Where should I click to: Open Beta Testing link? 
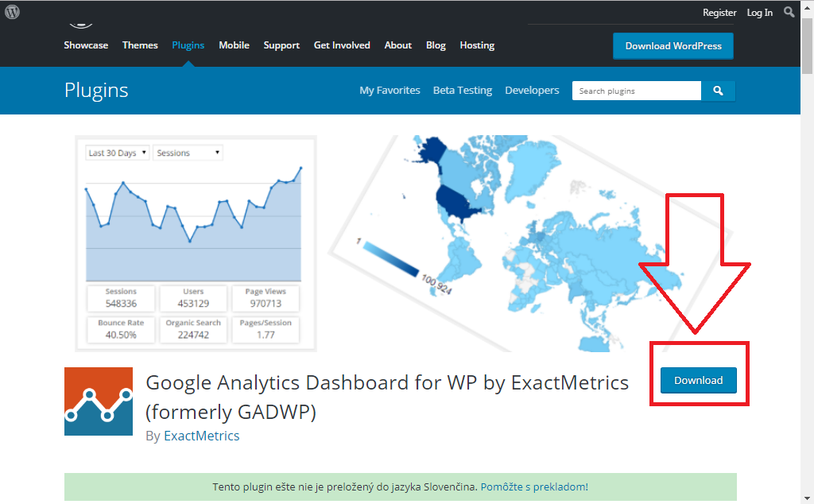[463, 91]
